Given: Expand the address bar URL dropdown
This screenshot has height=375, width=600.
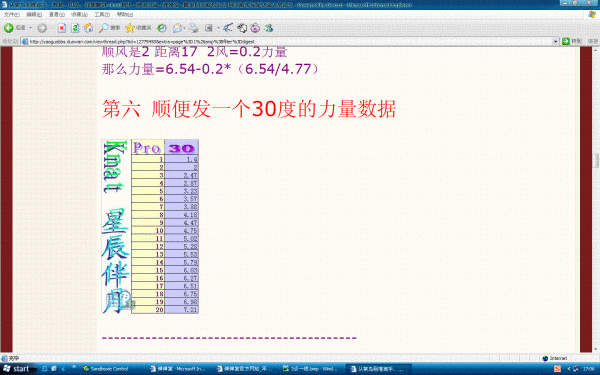Looking at the screenshot, I should 555,41.
